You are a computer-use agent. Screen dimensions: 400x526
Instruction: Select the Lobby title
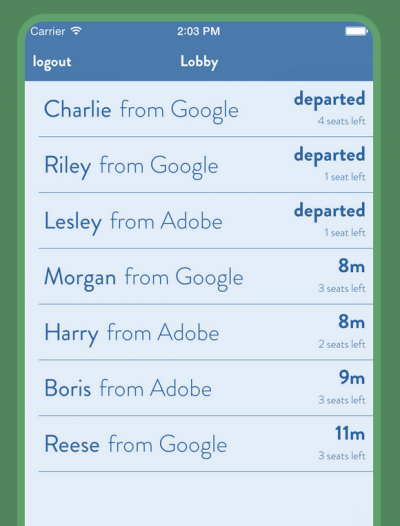[199, 62]
